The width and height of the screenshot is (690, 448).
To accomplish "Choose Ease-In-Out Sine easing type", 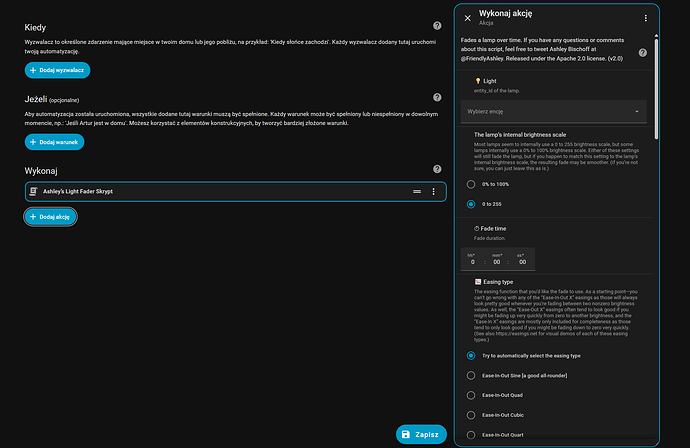I will pos(472,375).
